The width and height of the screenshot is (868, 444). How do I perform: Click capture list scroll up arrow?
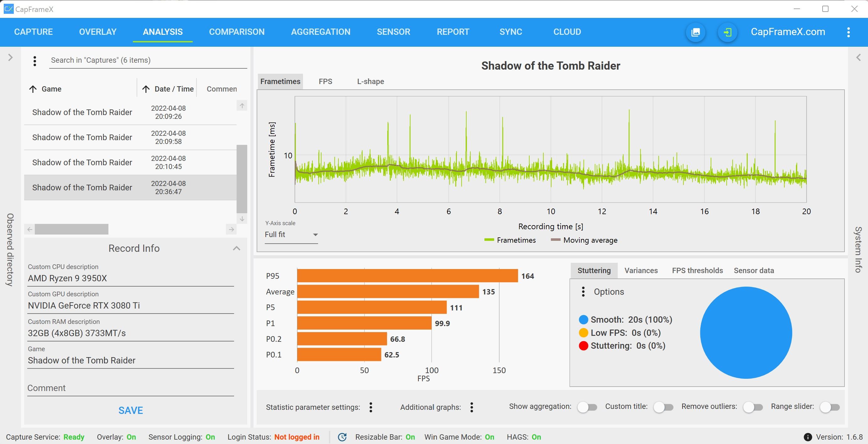[242, 106]
